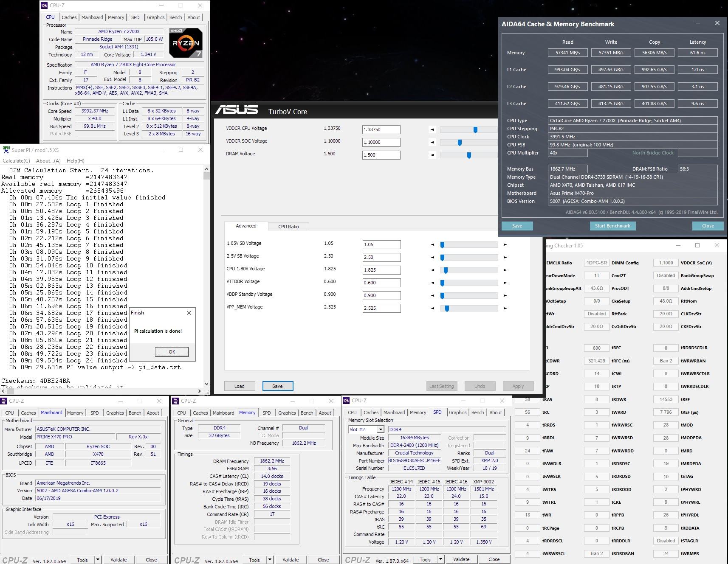Open Tools dropdown arrow in CPU-Z Memory window

pos(270,559)
